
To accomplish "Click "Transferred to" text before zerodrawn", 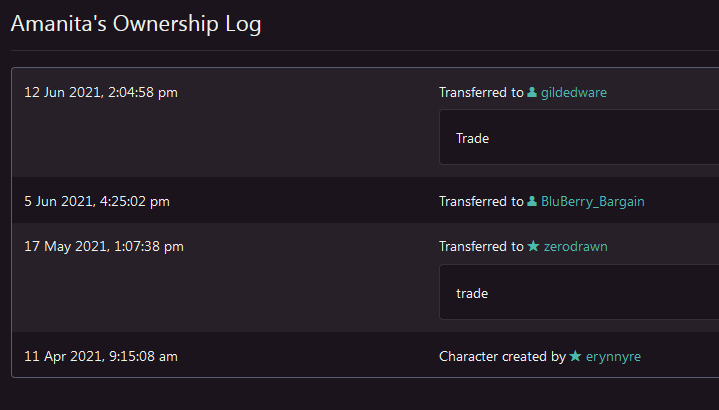I will (x=481, y=246).
